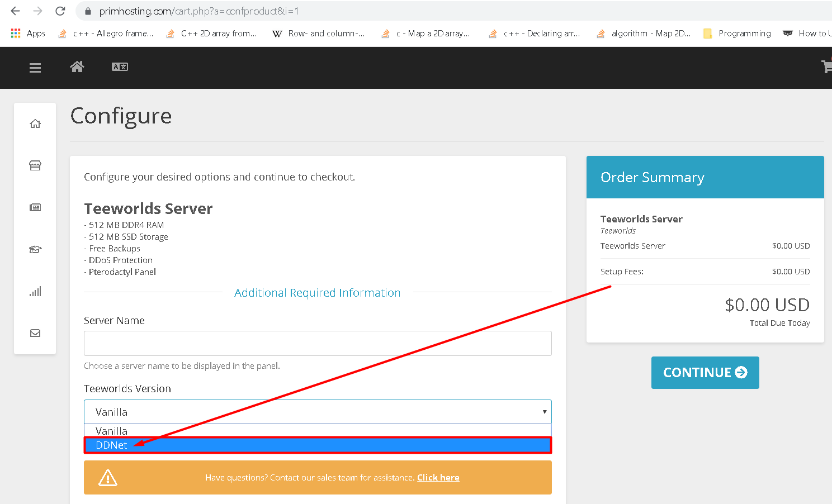Image resolution: width=832 pixels, height=504 pixels.
Task: Open the sidebar envelope contact icon
Action: 35,333
